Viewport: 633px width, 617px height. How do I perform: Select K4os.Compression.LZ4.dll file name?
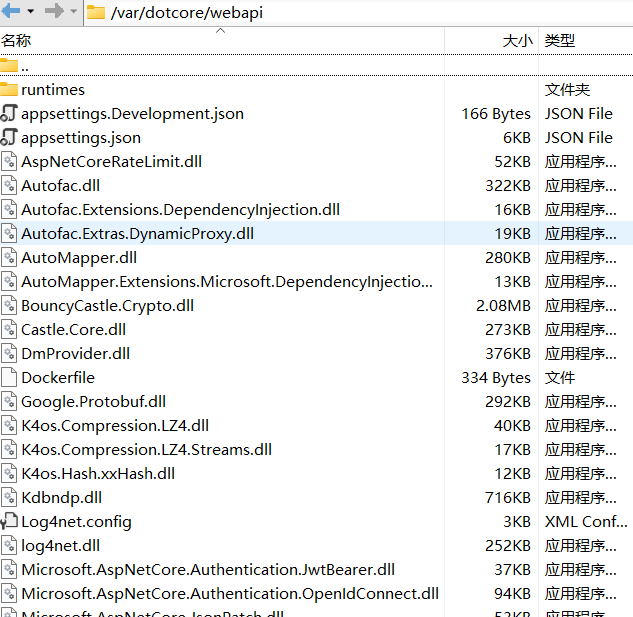pyautogui.click(x=115, y=426)
